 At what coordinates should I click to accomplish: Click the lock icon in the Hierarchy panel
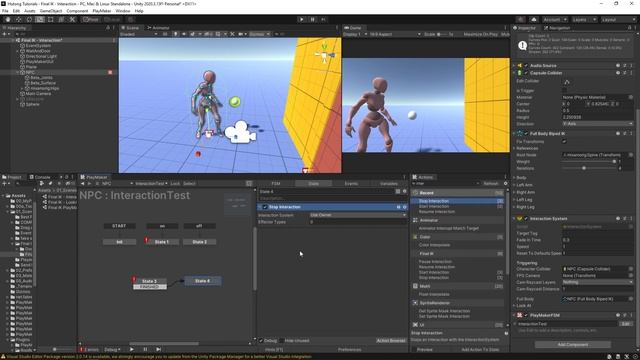pyautogui.click(x=108, y=28)
